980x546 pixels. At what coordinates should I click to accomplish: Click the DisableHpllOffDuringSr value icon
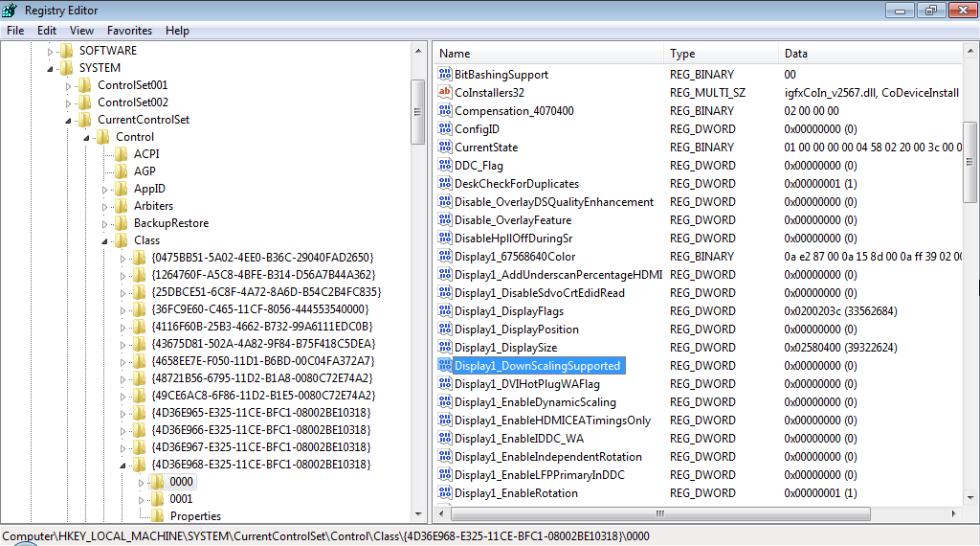tap(444, 238)
